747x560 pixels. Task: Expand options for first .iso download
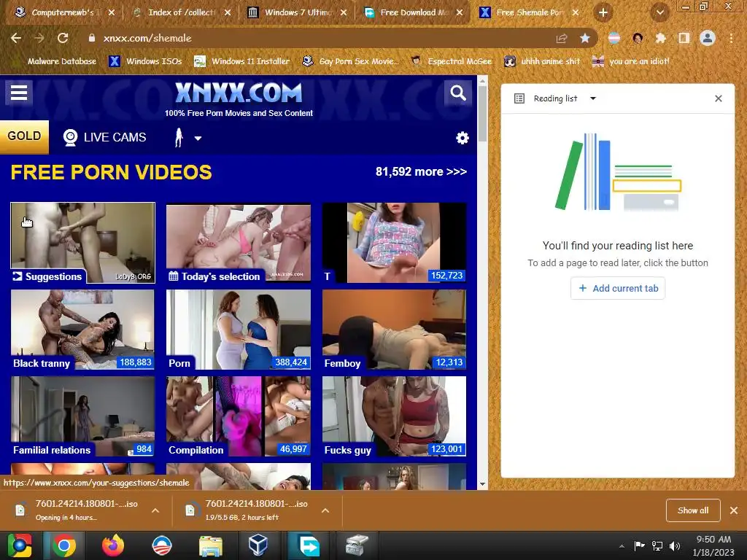coord(155,510)
